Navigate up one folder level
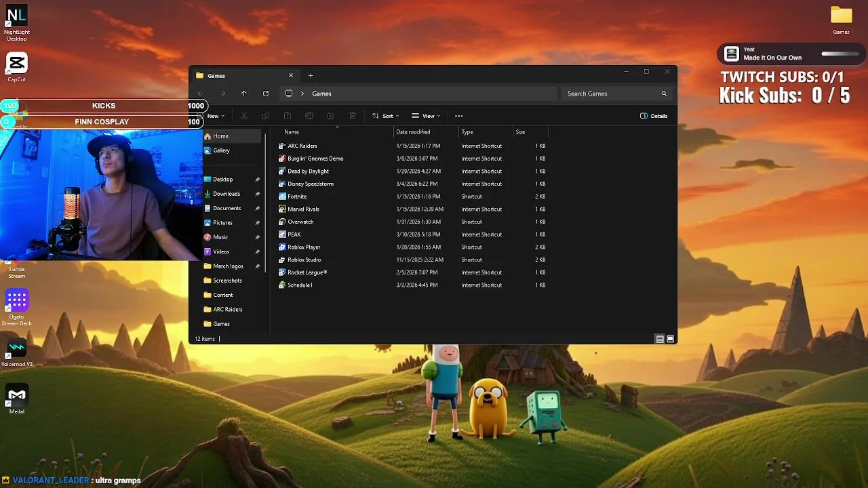 click(244, 94)
